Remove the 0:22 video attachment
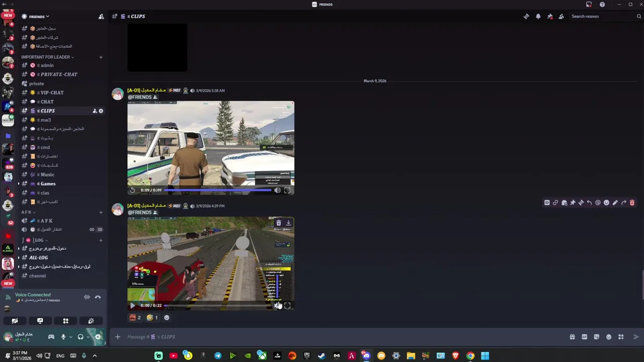 pyautogui.click(x=279, y=223)
